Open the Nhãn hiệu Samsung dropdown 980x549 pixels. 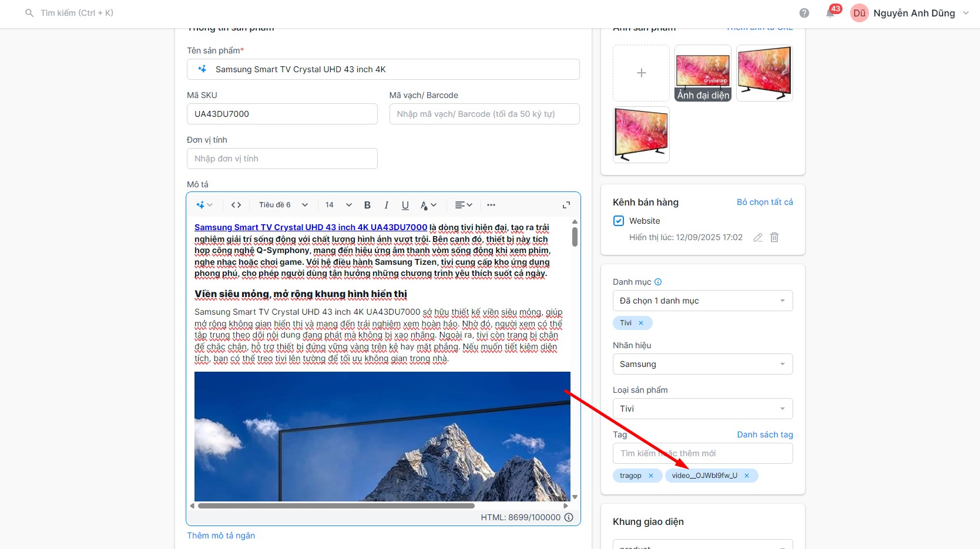(703, 364)
